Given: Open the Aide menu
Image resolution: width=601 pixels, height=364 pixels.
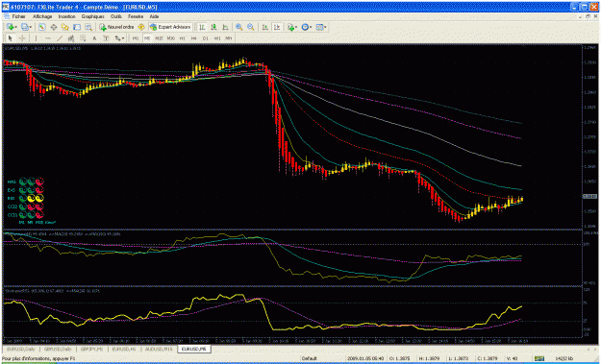Looking at the screenshot, I should tap(154, 17).
